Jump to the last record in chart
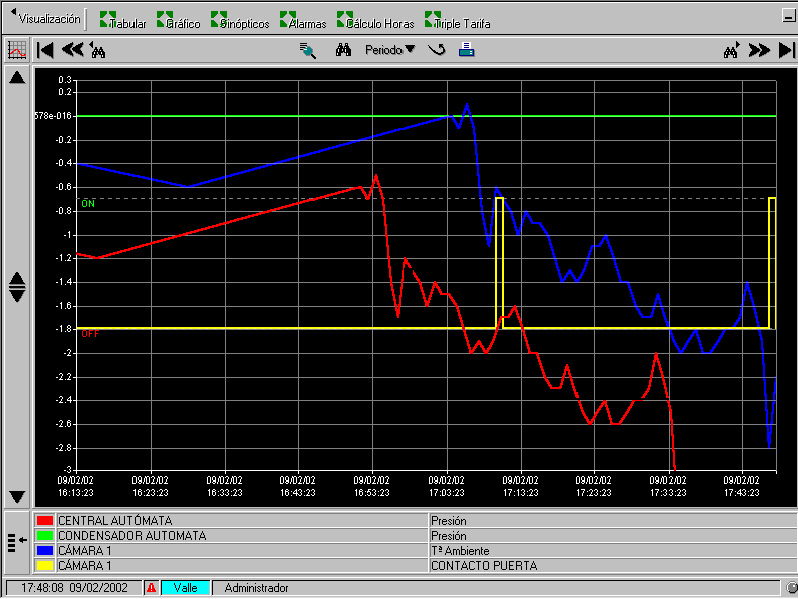This screenshot has height=599, width=798. point(785,50)
